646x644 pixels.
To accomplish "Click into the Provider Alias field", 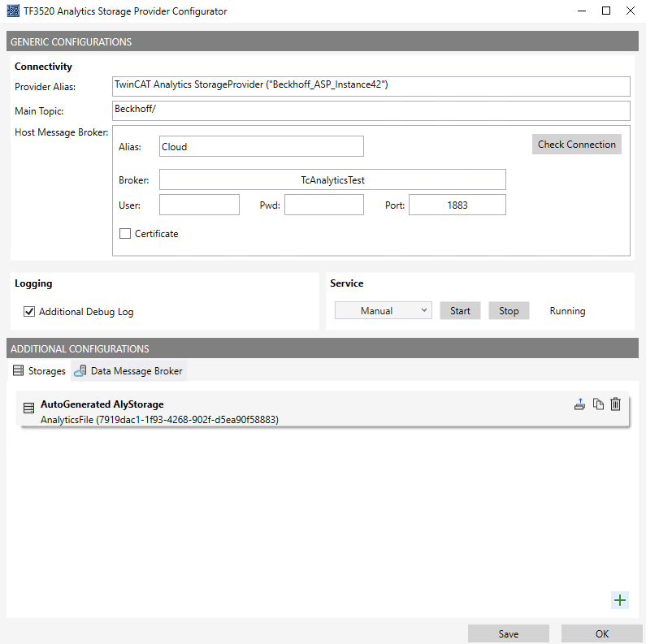I will point(371,86).
